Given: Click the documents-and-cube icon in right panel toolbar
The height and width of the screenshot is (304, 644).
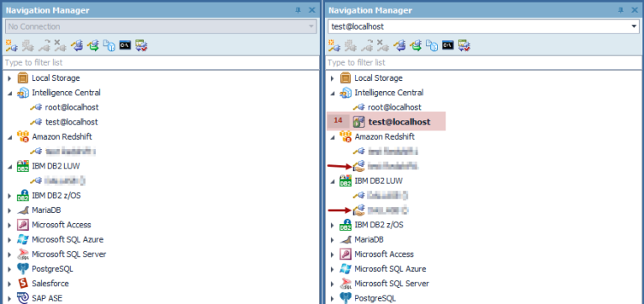Looking at the screenshot, I should 432,45.
